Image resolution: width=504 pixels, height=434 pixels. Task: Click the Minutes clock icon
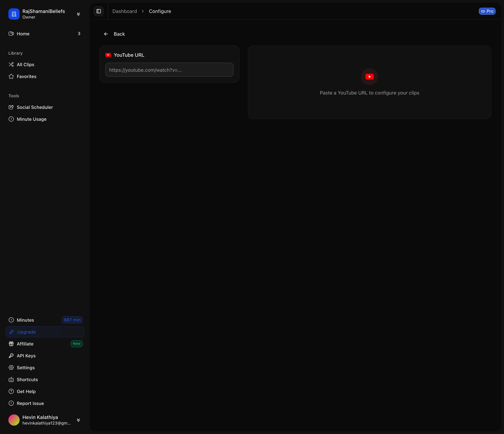click(x=11, y=320)
